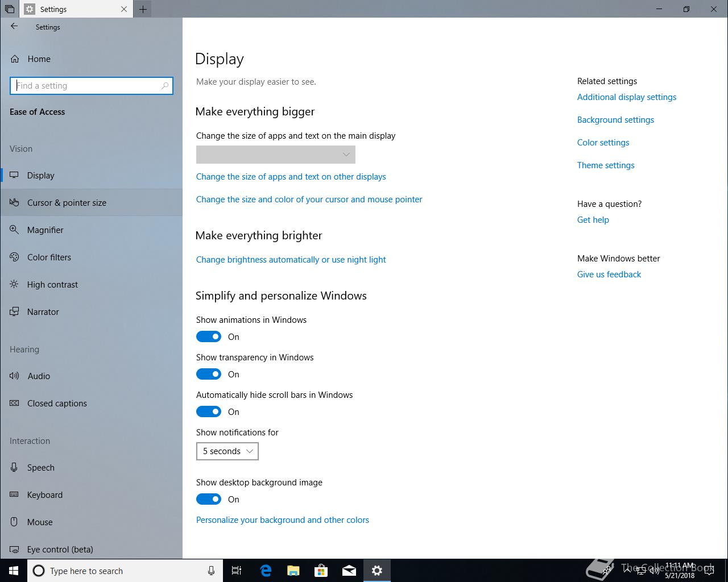Click Give us feedback link
Image resolution: width=728 pixels, height=582 pixels.
(x=609, y=275)
